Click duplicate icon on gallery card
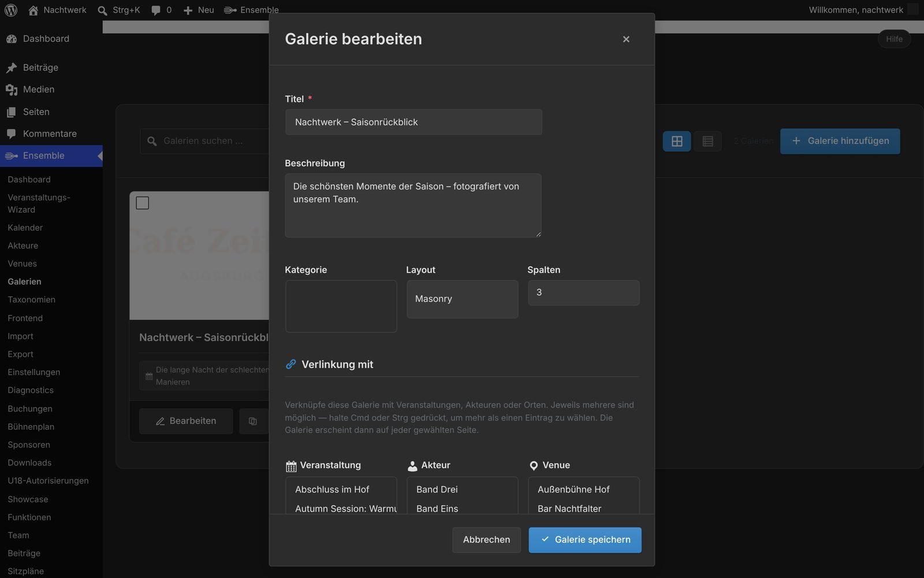Viewport: 924px width, 578px height. [253, 421]
